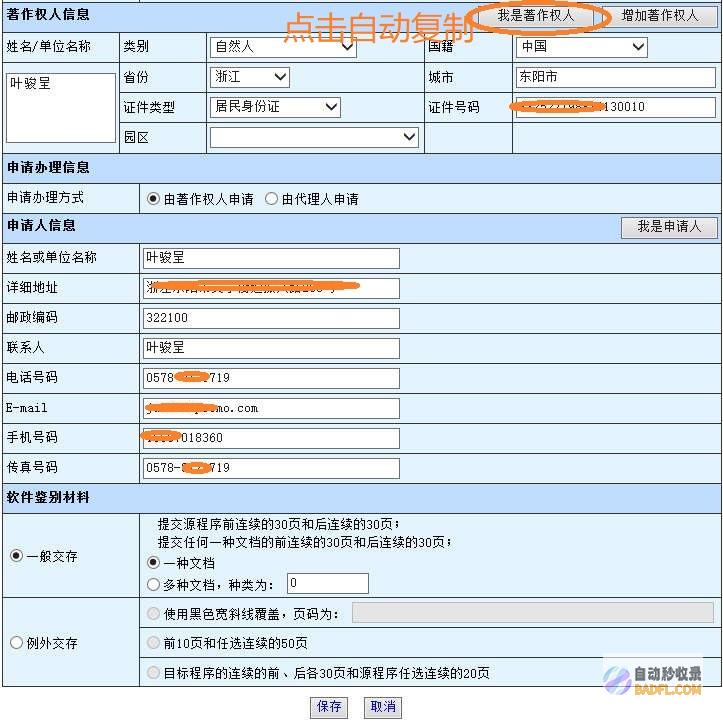The image size is (723, 723).
Task: Click the 电话号码 input field
Action: pos(271,378)
